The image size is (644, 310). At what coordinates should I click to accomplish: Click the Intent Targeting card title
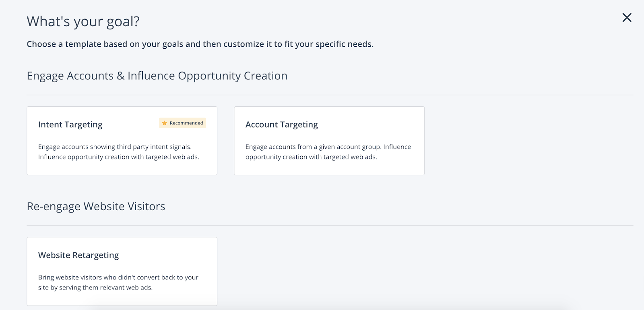[x=70, y=125]
